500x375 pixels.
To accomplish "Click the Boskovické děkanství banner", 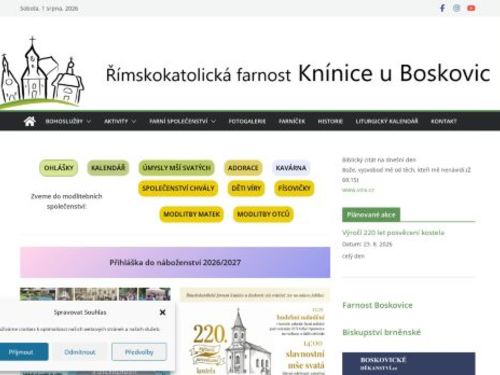I will (x=409, y=364).
